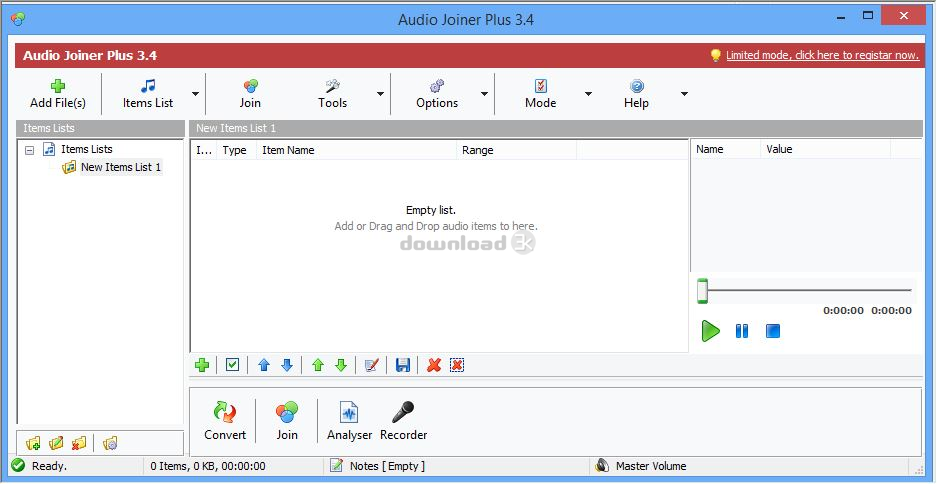Image resolution: width=937 pixels, height=484 pixels.
Task: Click the items list settings folder-gear icon
Action: [110, 443]
